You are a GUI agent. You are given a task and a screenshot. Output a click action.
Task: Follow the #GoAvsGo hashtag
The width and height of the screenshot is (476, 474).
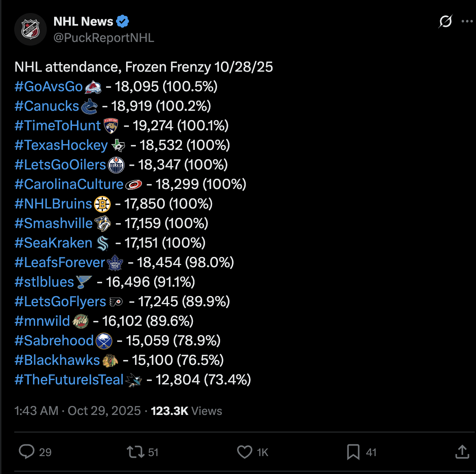(49, 87)
